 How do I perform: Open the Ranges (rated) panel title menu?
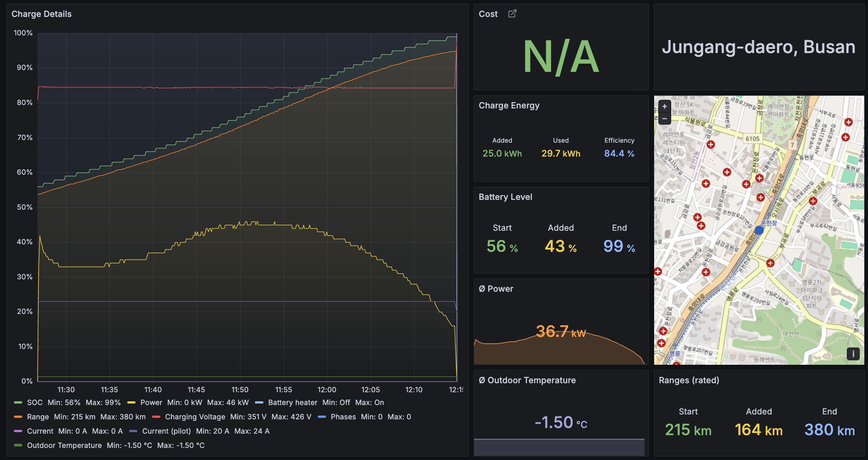689,380
